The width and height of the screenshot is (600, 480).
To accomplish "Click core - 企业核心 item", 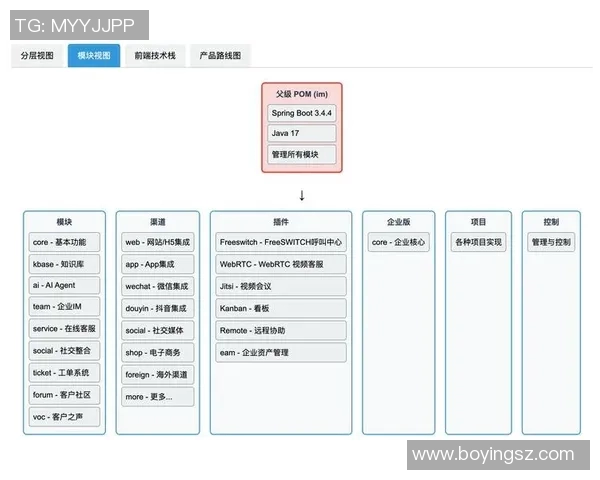I will [x=398, y=242].
